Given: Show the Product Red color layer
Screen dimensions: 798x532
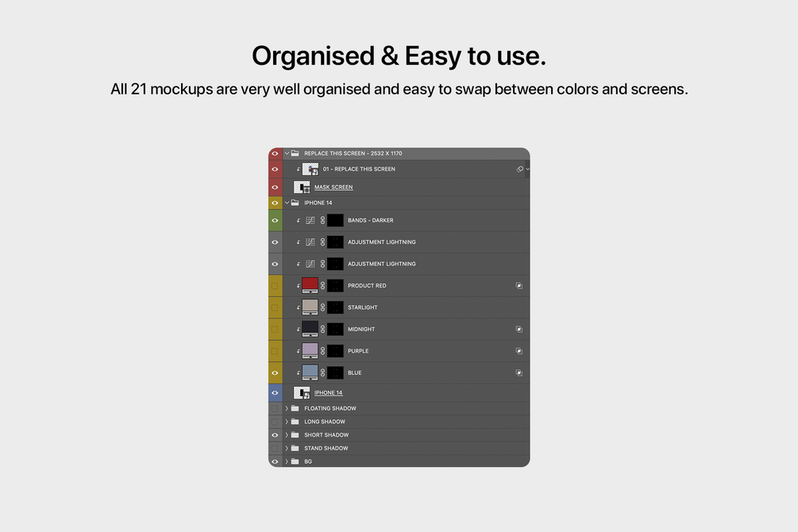Looking at the screenshot, I should (x=275, y=286).
